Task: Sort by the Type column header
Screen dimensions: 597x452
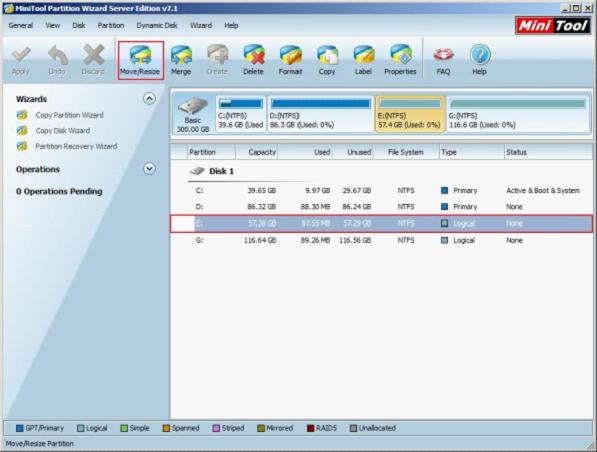Action: pyautogui.click(x=472, y=152)
